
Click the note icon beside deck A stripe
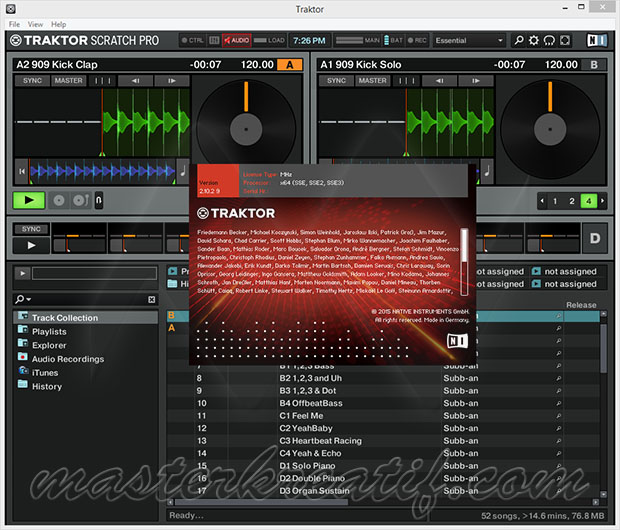pyautogui.click(x=183, y=171)
